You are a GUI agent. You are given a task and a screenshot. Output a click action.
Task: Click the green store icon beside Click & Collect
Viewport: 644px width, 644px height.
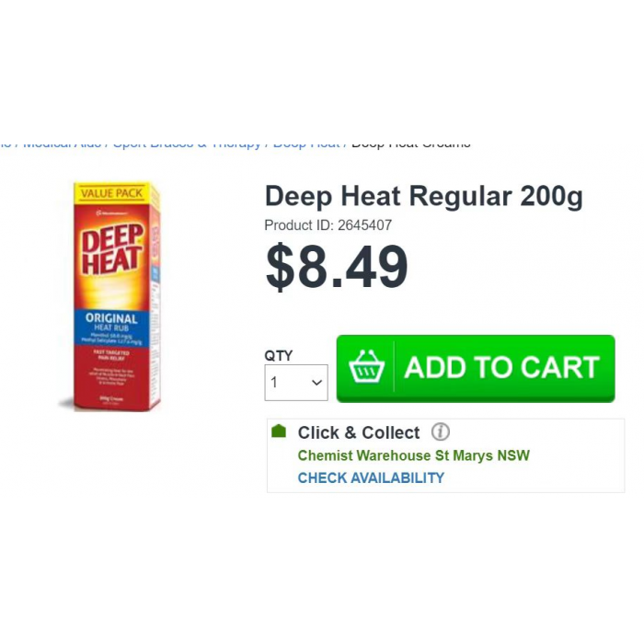click(279, 431)
